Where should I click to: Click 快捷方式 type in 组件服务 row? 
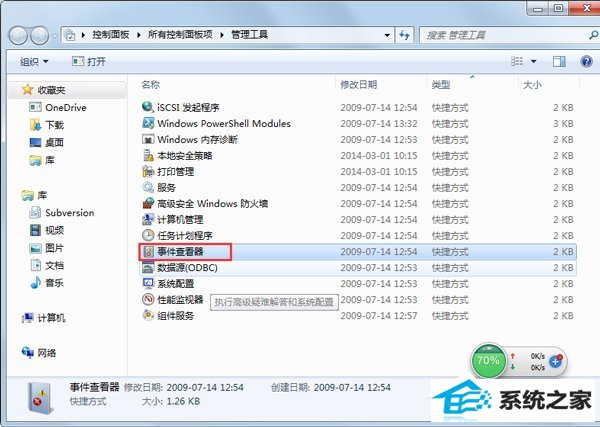point(450,316)
